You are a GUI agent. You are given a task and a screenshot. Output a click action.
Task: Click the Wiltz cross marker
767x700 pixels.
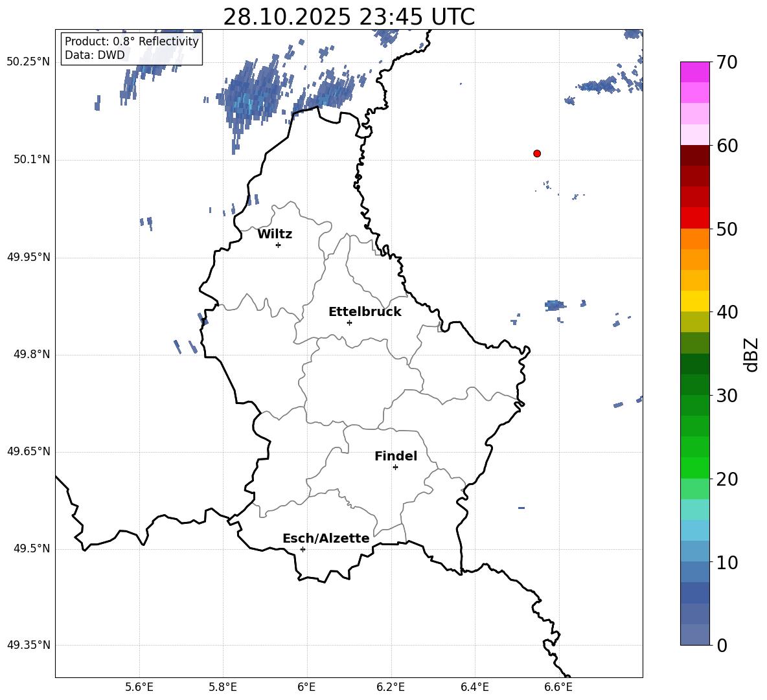[x=279, y=245]
